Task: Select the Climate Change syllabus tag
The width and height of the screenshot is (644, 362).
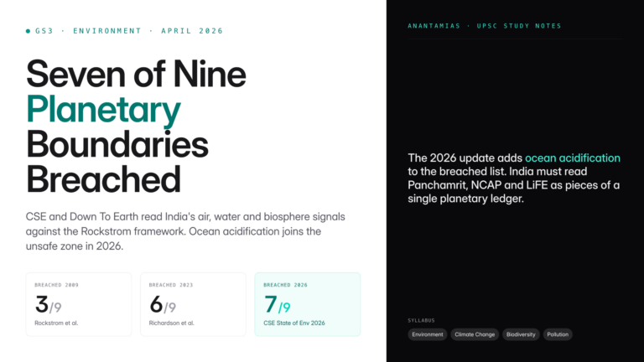Action: click(474, 334)
